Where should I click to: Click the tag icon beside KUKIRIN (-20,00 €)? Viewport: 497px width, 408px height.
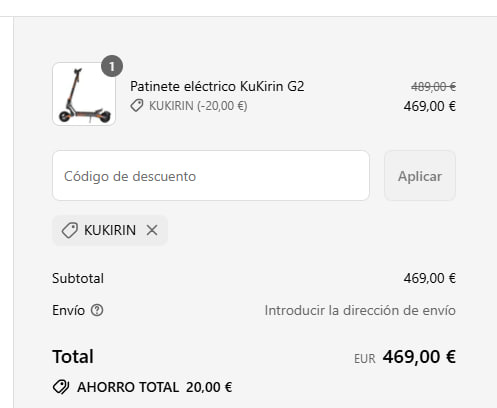click(137, 106)
